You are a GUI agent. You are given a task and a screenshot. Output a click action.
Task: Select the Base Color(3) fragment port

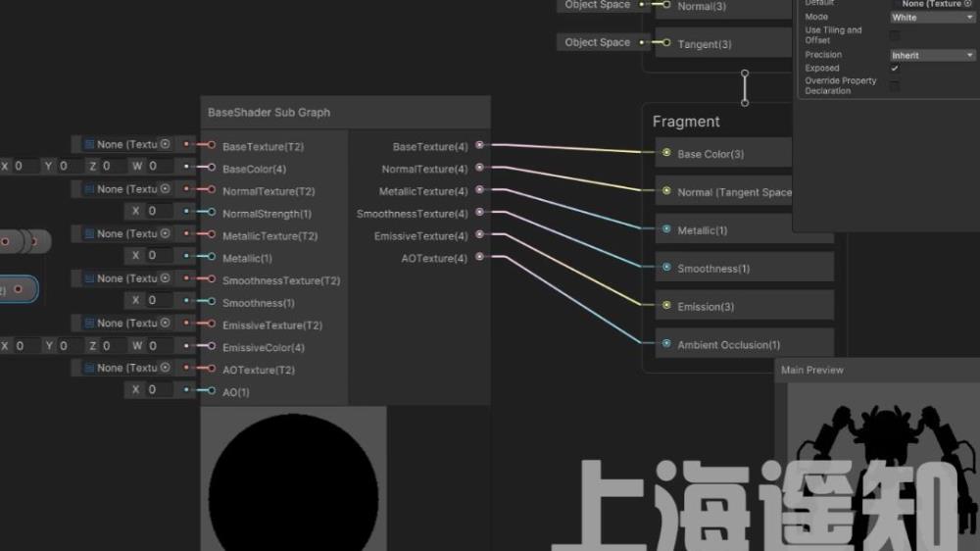point(666,153)
